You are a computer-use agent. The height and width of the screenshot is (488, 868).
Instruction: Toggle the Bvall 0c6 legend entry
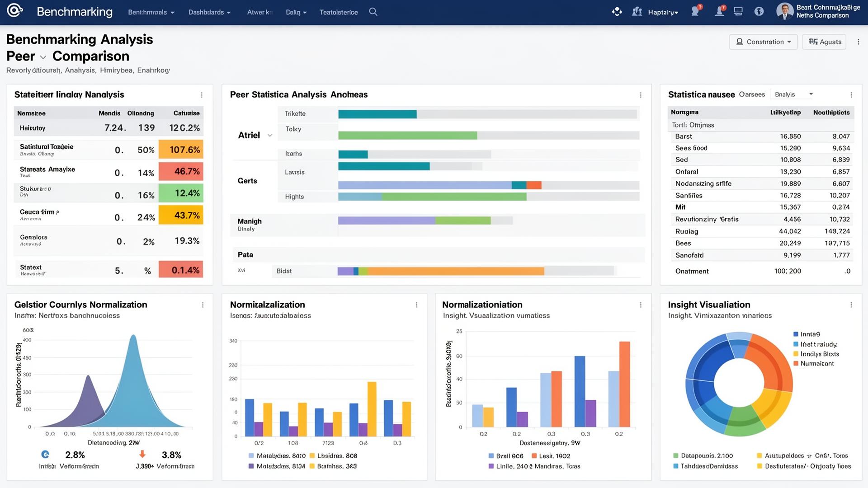point(506,456)
